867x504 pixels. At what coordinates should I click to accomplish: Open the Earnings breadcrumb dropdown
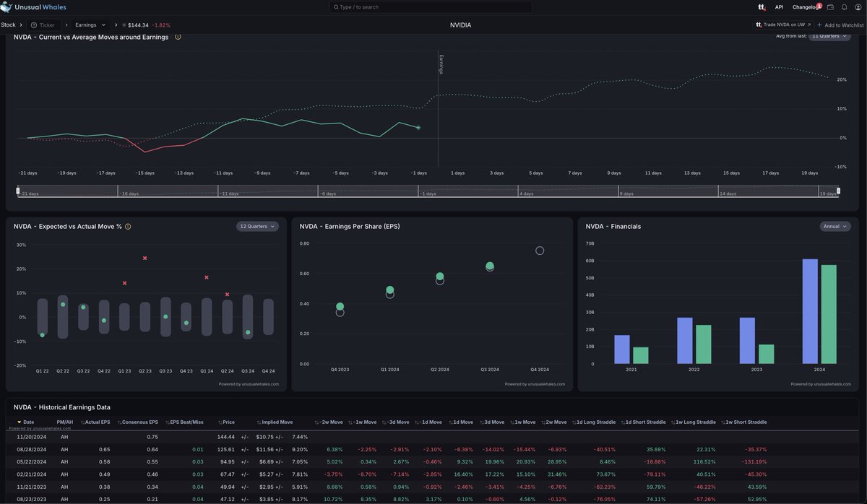point(90,25)
